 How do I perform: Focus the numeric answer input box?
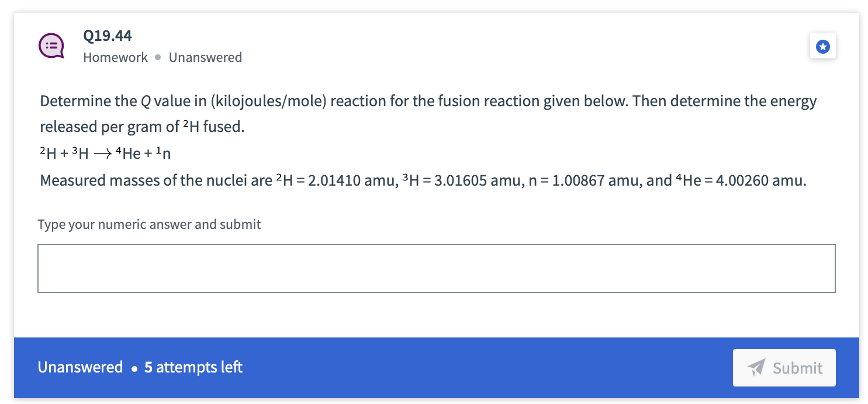(435, 268)
